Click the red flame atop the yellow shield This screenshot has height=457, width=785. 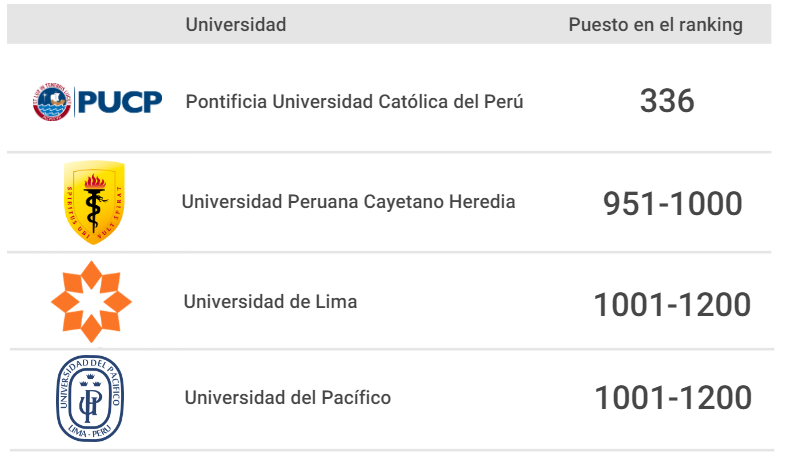point(95,181)
